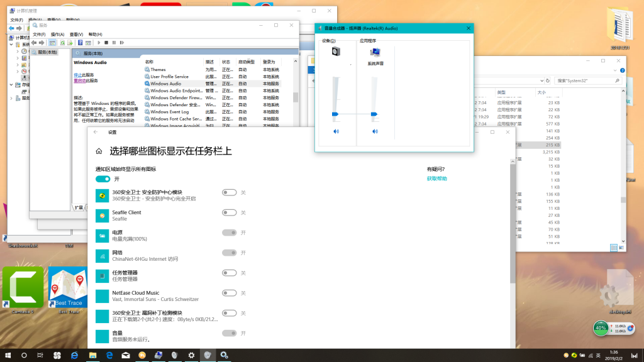Click the speaker device icon in mixer
Image resolution: width=644 pixels, height=362 pixels.
[336, 52]
